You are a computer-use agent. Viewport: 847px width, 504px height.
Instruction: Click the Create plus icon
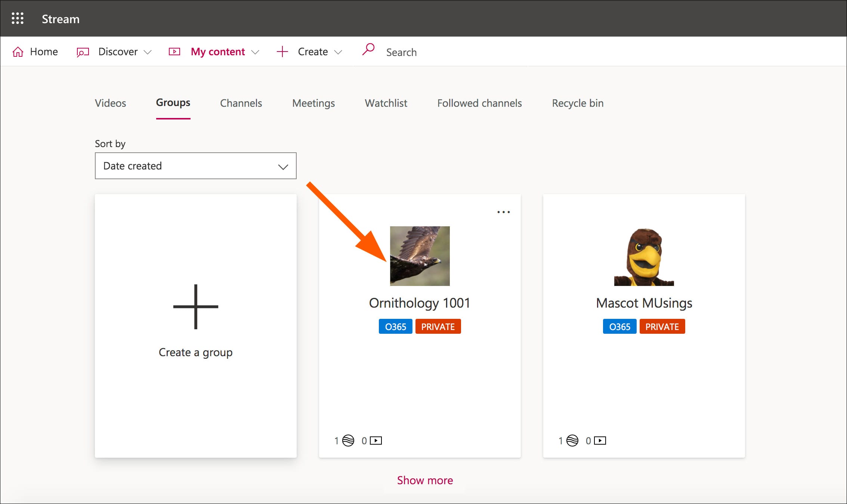tap(282, 52)
